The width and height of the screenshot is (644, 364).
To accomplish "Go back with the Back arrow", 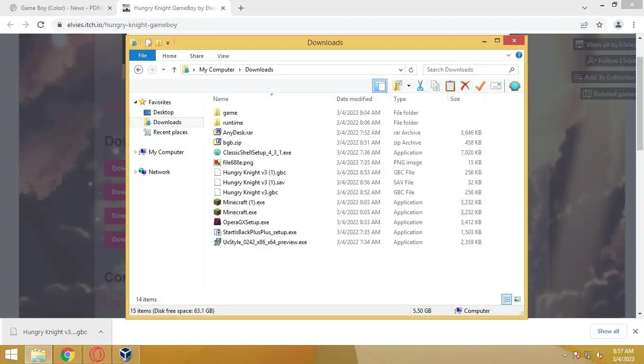I will (x=138, y=70).
